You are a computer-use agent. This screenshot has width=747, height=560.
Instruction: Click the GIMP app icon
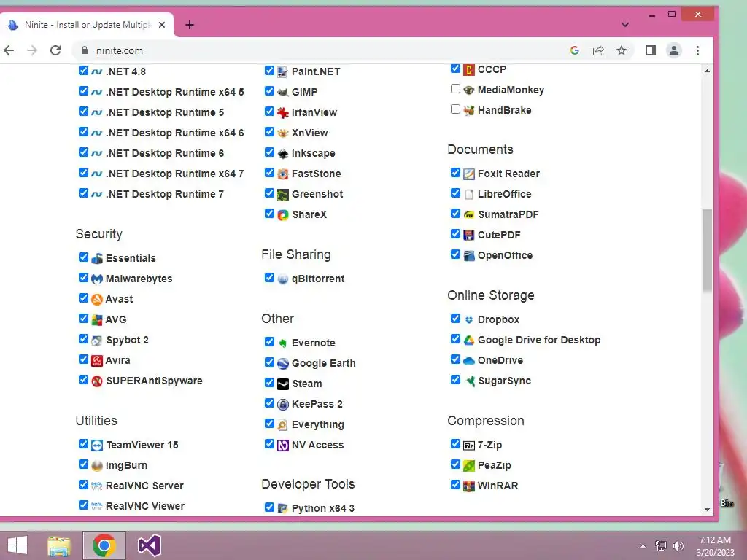(x=282, y=93)
